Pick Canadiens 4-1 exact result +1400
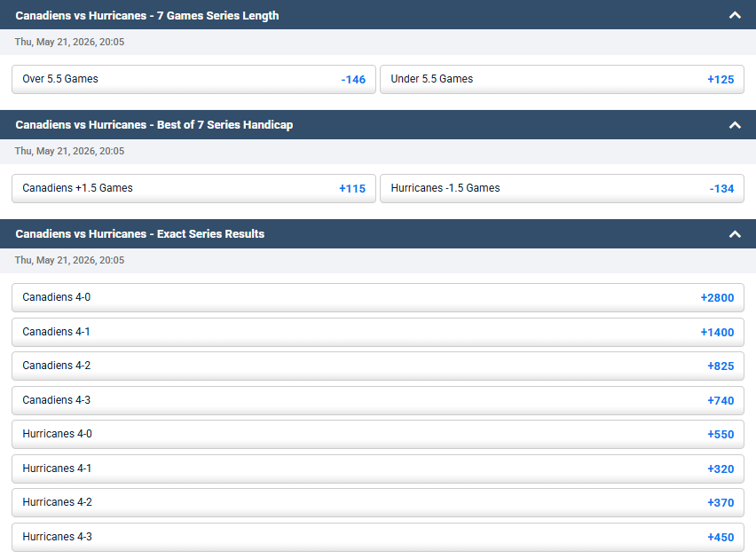The image size is (756, 559). (x=377, y=332)
